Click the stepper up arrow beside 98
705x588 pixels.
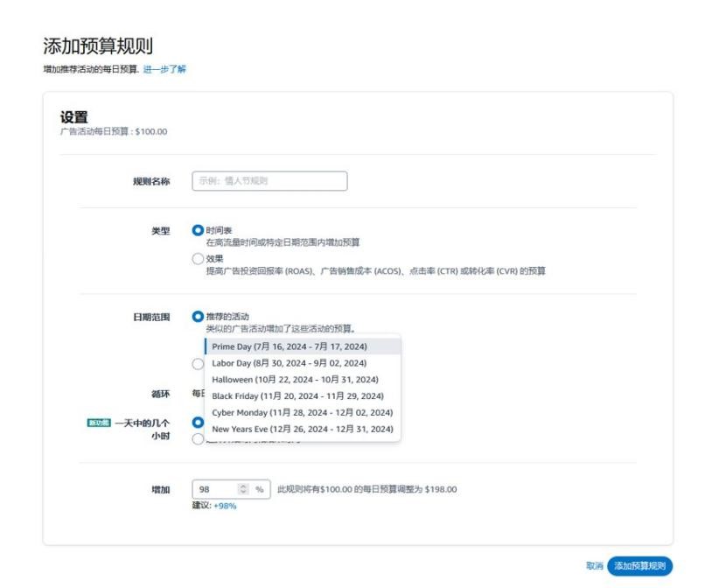[x=243, y=487]
